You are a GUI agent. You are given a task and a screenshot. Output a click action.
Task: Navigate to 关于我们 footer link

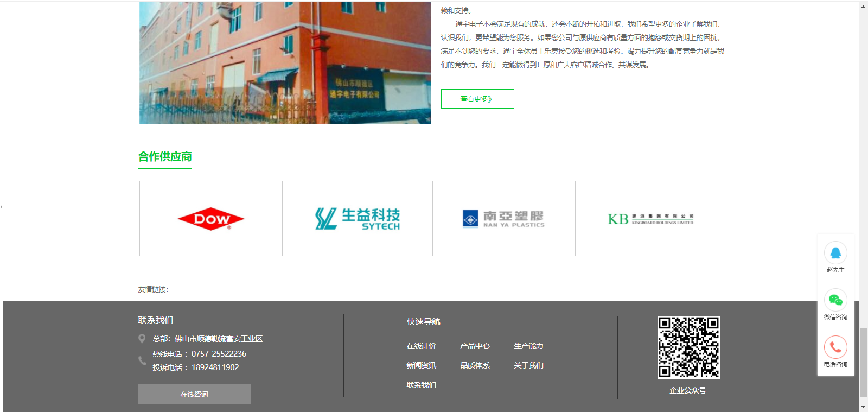528,365
